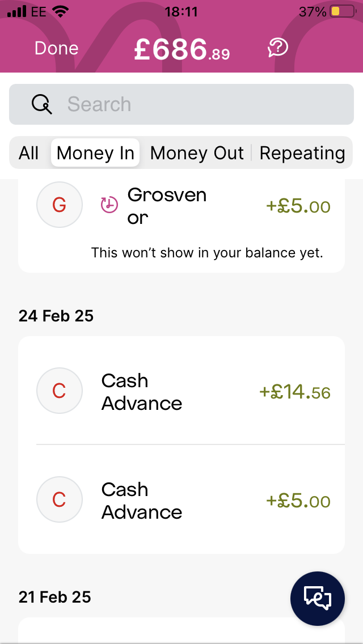
Task: Open the Cash Advance +£14.56 transaction
Action: pos(181,391)
